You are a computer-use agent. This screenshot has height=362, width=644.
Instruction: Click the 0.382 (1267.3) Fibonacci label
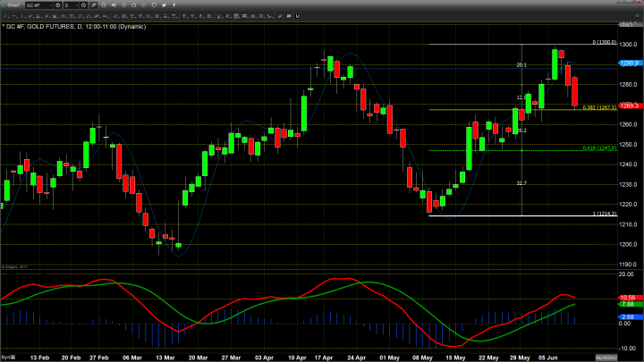[x=599, y=107]
